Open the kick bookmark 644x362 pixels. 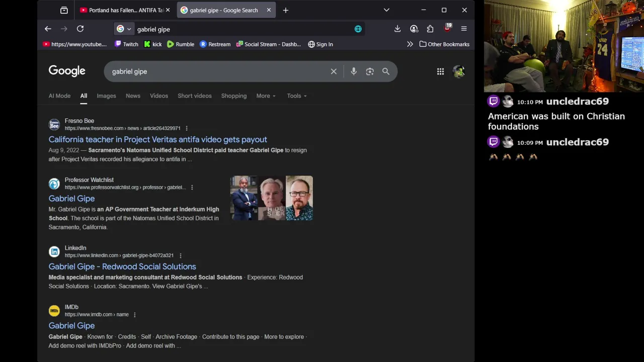click(153, 44)
